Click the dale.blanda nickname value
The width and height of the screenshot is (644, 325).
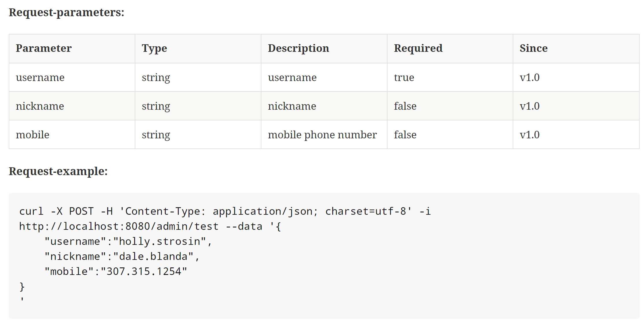pyautogui.click(x=153, y=256)
